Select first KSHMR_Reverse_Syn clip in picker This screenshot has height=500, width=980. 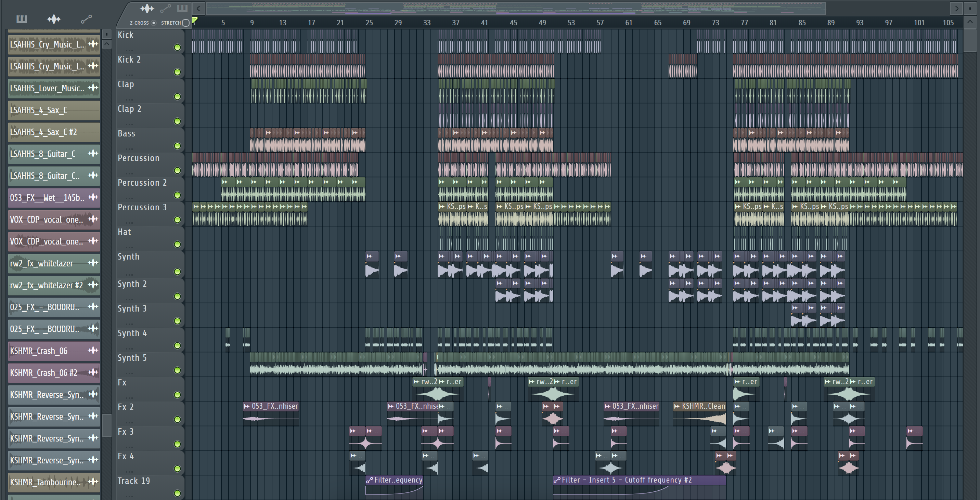pos(54,395)
